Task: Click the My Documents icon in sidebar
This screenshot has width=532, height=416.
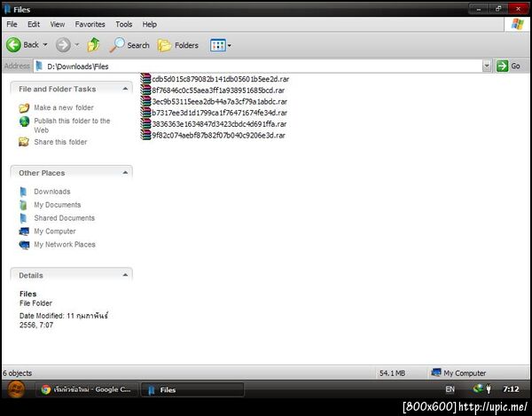Action: click(x=23, y=205)
